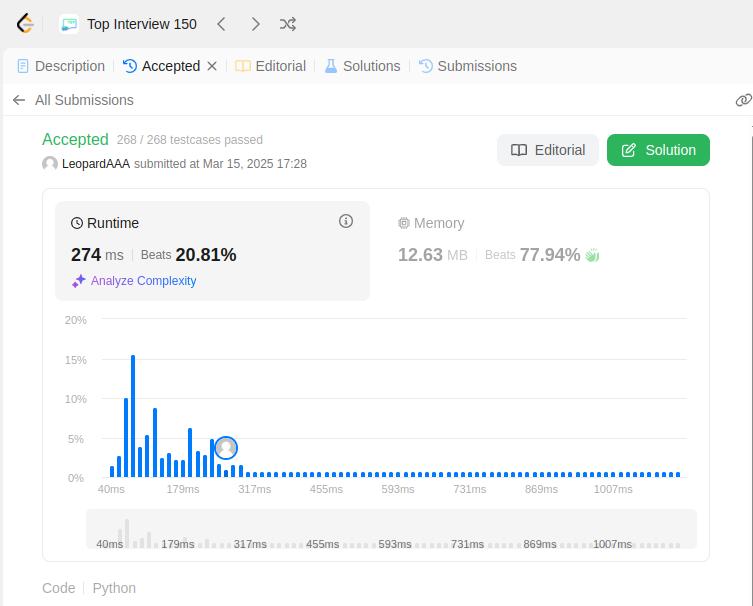The width and height of the screenshot is (753, 606).
Task: Go to previous problem arrow
Action: (x=221, y=24)
